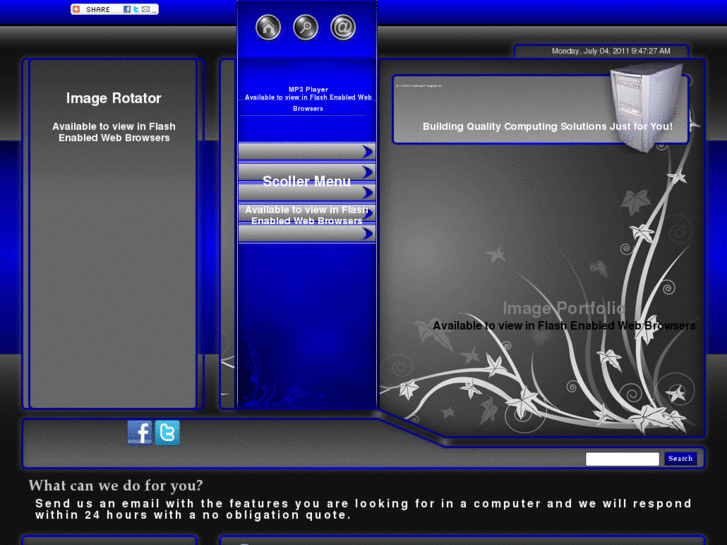
Task: Click the 'Scoller Menu' heading
Action: 306,181
